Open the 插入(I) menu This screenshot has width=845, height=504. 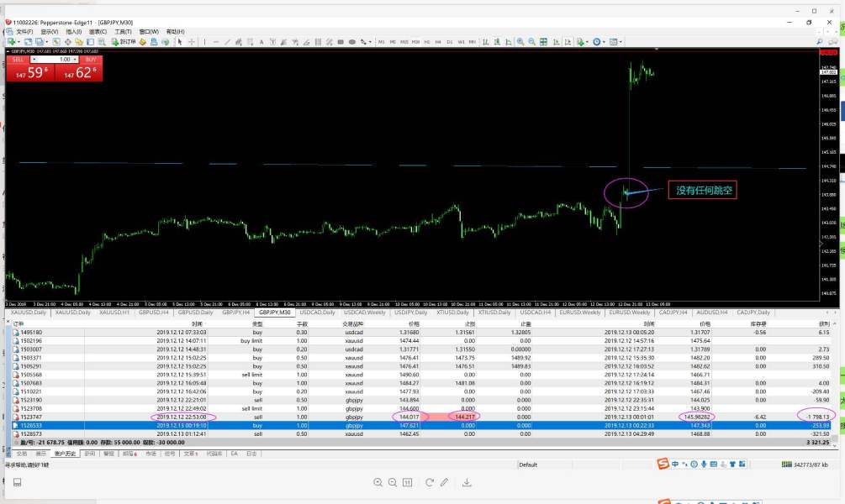click(x=73, y=32)
